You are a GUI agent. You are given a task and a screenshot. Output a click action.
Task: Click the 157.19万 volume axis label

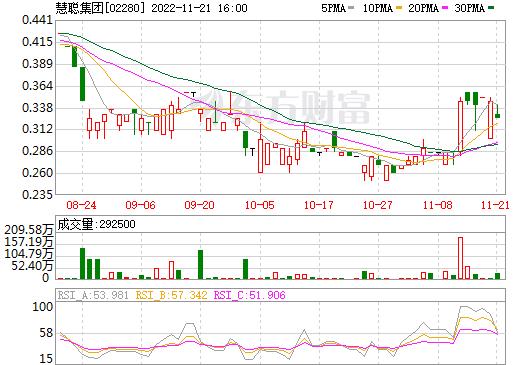(x=29, y=242)
